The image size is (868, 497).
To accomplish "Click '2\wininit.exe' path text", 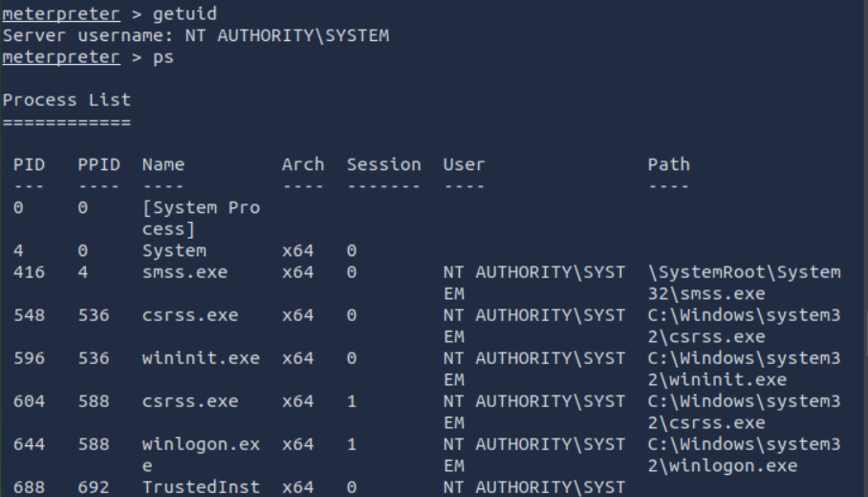I will tap(717, 380).
